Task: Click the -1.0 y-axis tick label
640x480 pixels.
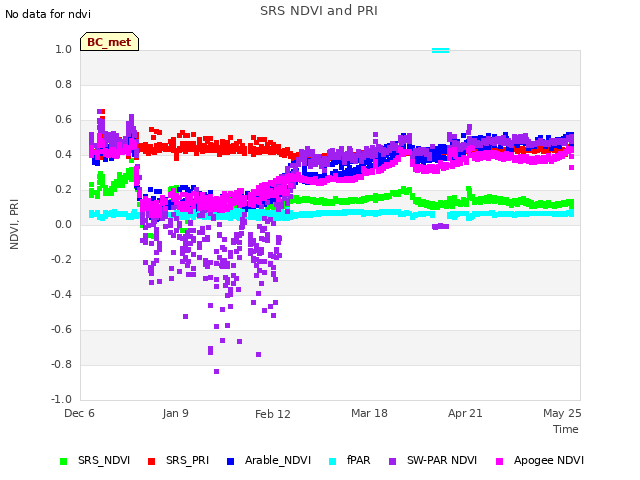Action: (61, 399)
